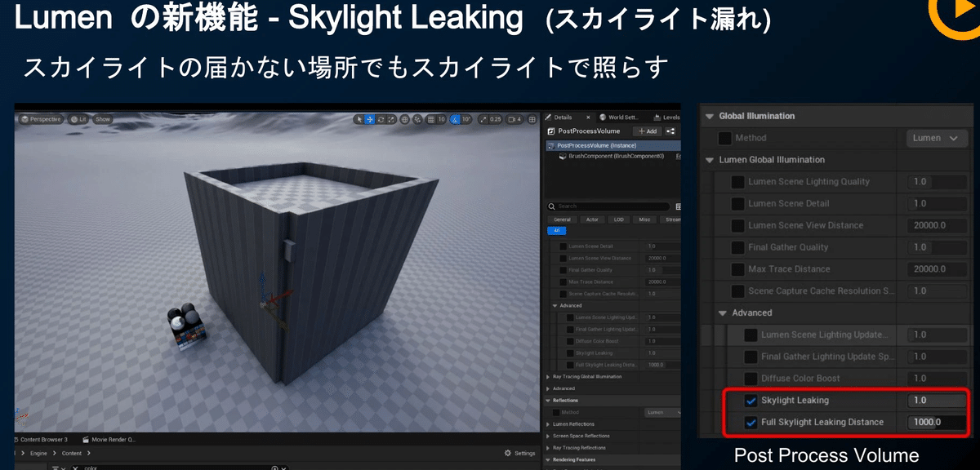
Task: Enable Method override checkbox in enlarged panel
Action: click(725, 138)
